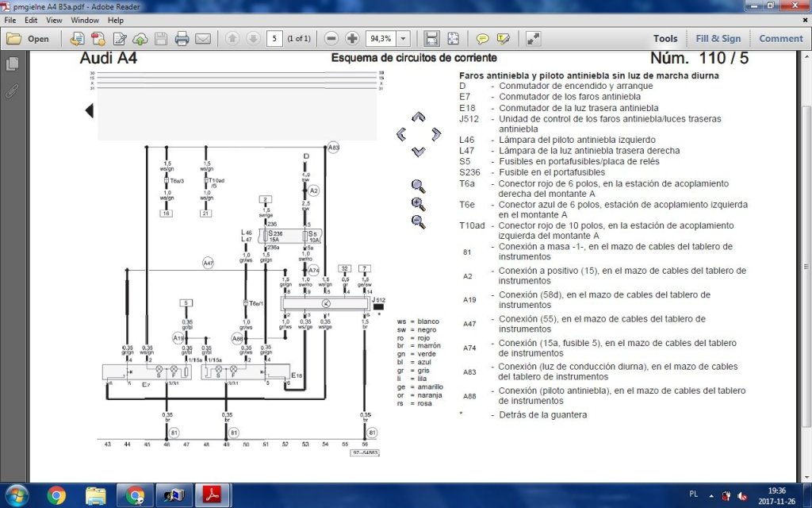The image size is (812, 508).
Task: Click the up navigation arrow in the PDF
Action: tap(419, 117)
